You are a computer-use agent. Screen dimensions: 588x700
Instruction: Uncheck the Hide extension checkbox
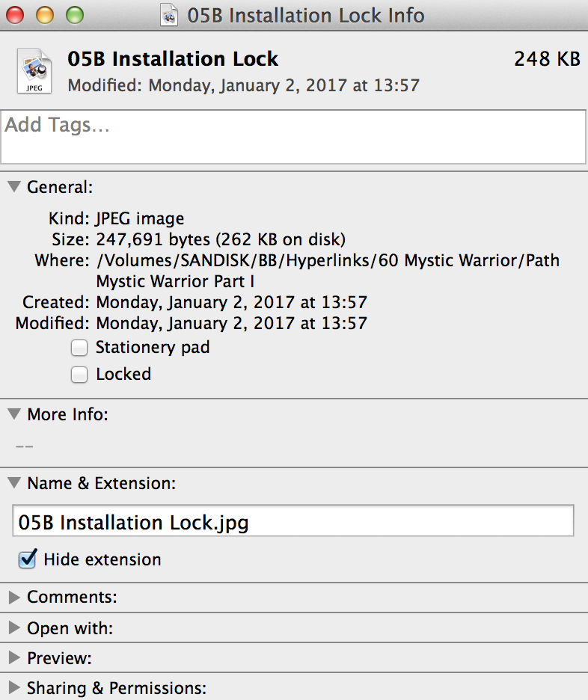(x=27, y=559)
